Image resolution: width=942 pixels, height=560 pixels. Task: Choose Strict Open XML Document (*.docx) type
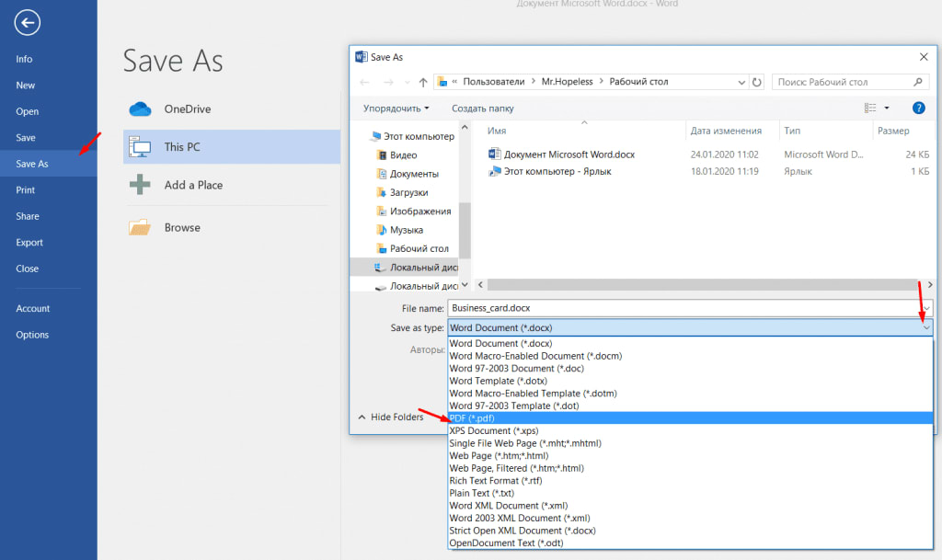click(x=690, y=531)
